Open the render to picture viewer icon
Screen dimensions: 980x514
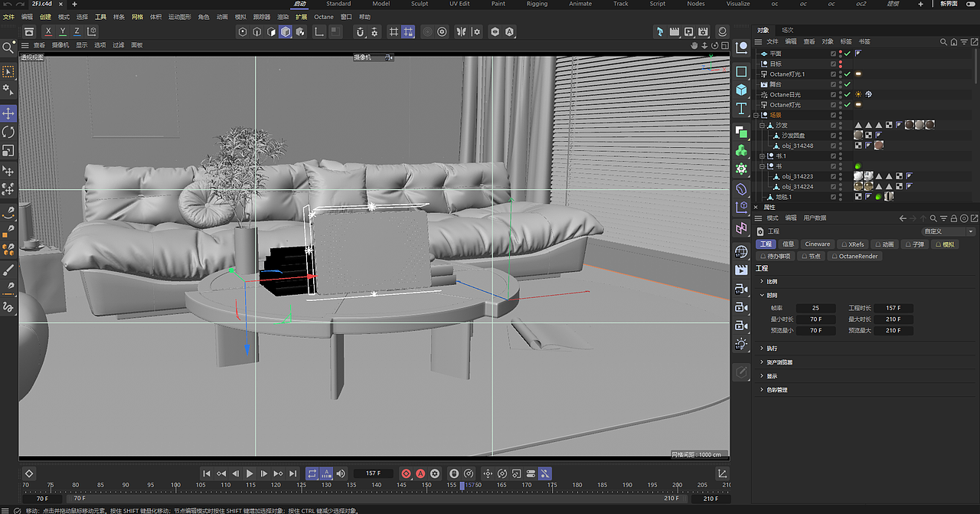pos(688,32)
